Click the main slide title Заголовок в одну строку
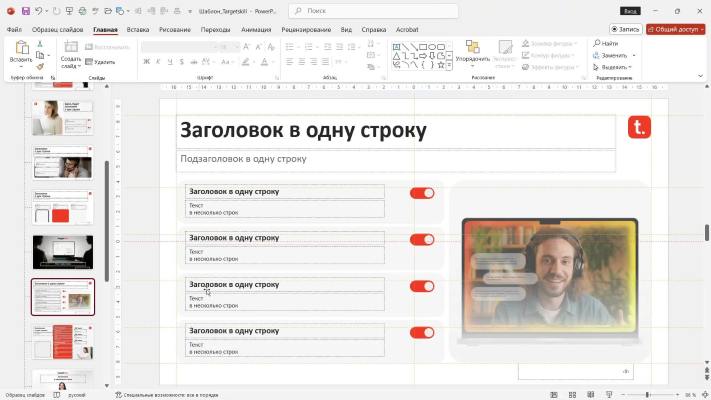 click(303, 131)
